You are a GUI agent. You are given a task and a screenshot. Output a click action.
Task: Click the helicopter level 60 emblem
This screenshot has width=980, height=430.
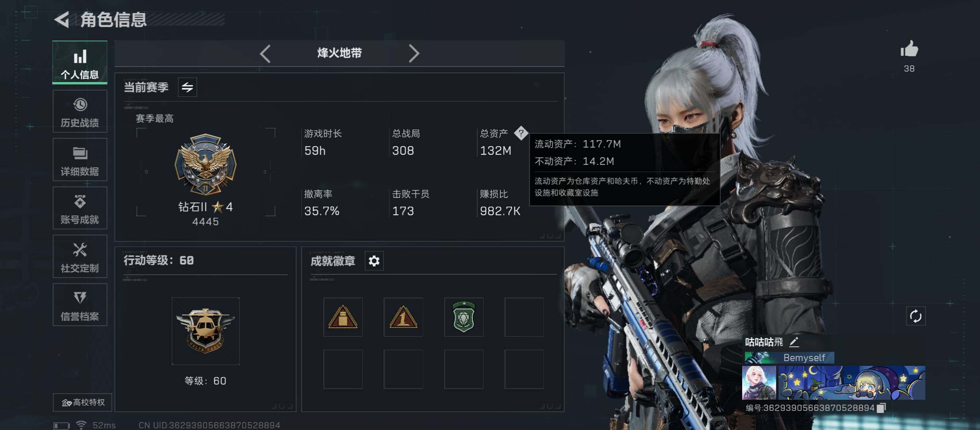(x=206, y=331)
